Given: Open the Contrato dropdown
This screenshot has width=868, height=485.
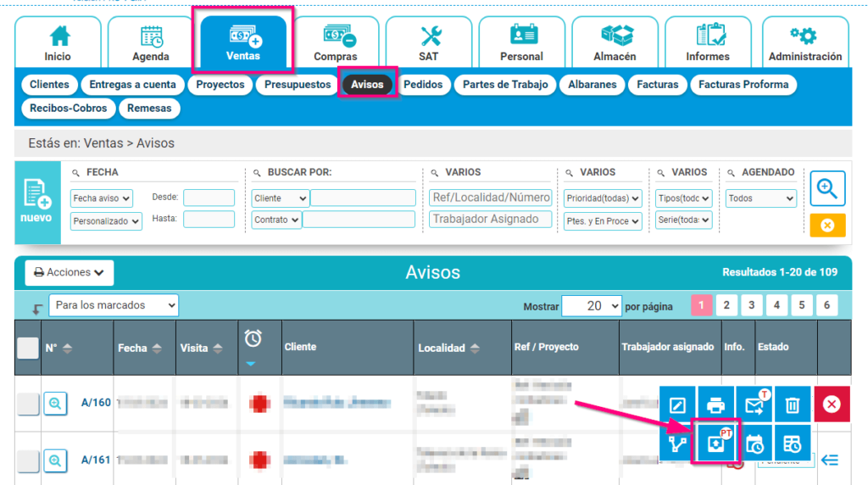Looking at the screenshot, I should 275,220.
